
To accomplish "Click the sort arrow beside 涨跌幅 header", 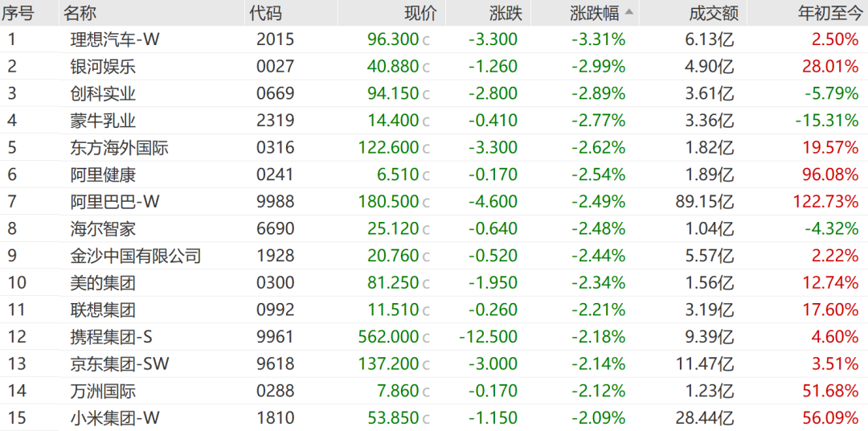I will tap(628, 12).
